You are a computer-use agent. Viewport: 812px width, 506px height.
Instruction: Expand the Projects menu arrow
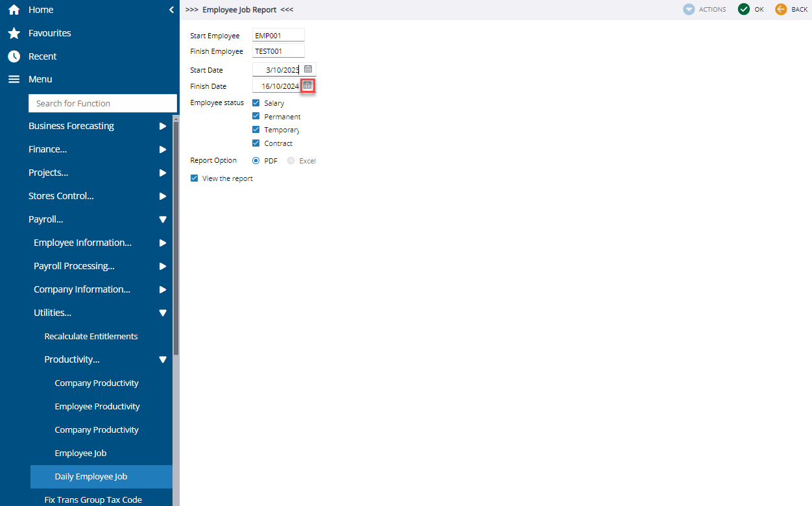163,173
